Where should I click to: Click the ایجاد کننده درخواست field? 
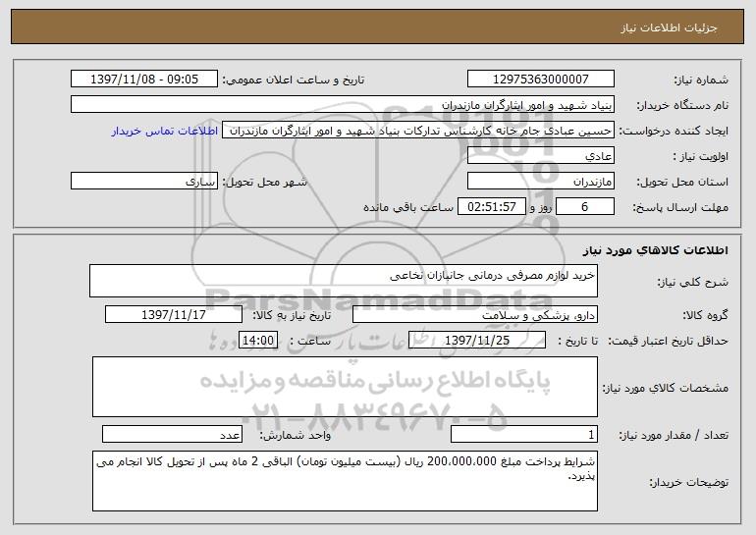(418, 131)
